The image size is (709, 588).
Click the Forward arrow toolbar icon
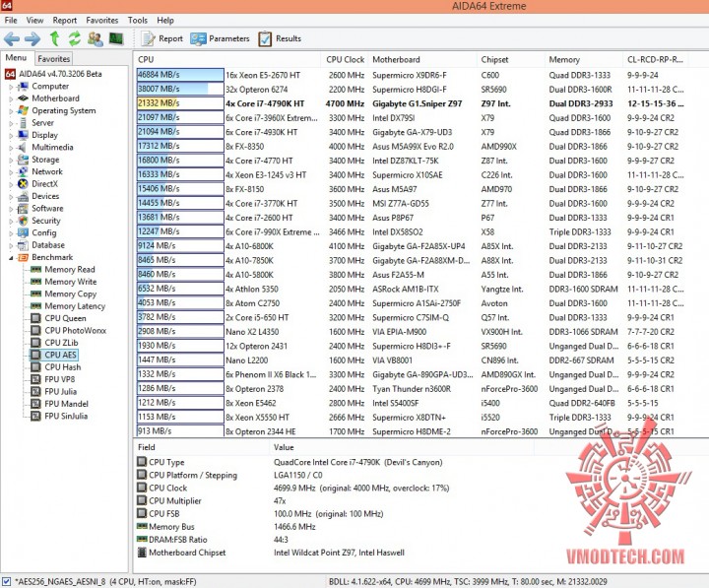click(x=32, y=38)
